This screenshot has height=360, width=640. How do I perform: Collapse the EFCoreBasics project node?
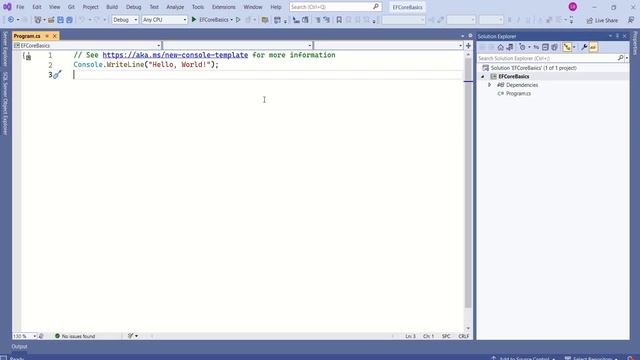point(483,76)
